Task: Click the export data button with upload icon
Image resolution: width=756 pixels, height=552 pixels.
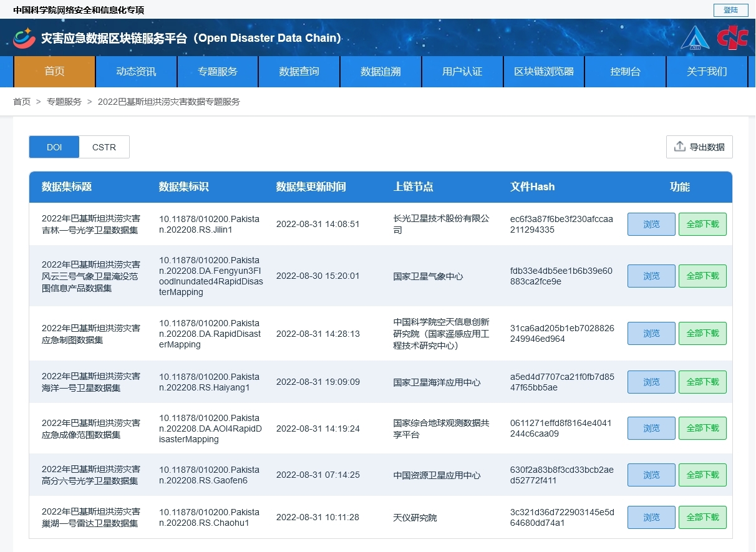Action: (x=699, y=147)
